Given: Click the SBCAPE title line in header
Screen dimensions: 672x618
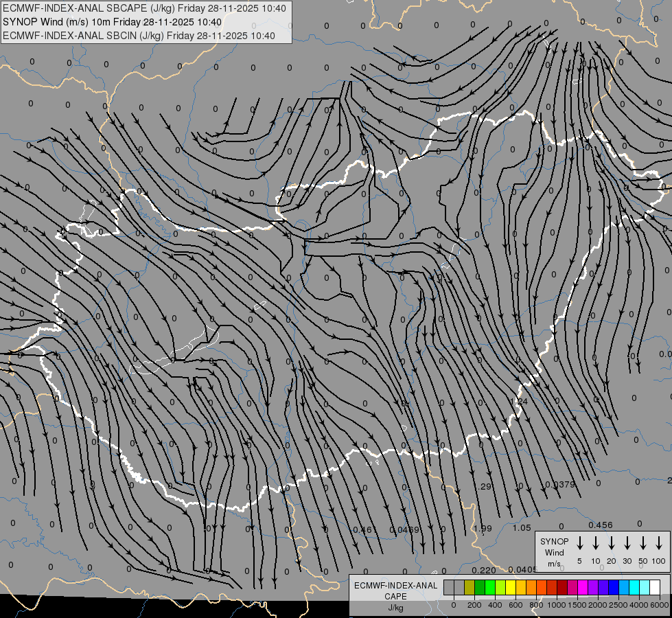Looking at the screenshot, I should pyautogui.click(x=144, y=8).
